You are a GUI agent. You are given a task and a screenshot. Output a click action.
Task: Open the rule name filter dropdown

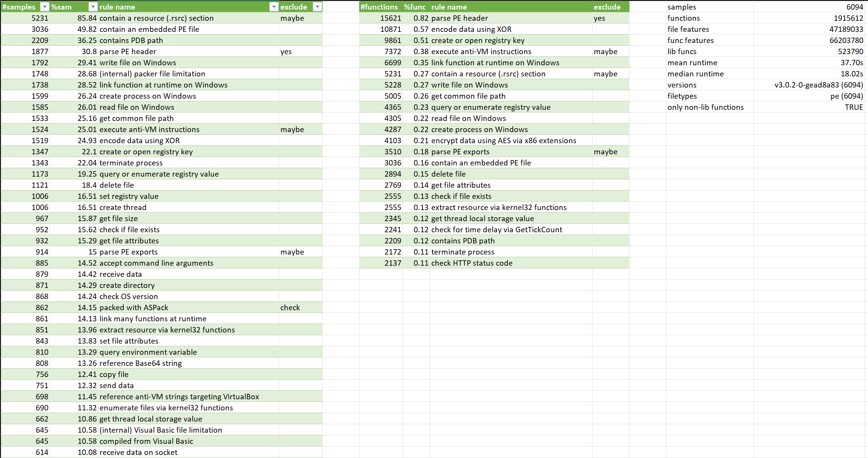(274, 7)
